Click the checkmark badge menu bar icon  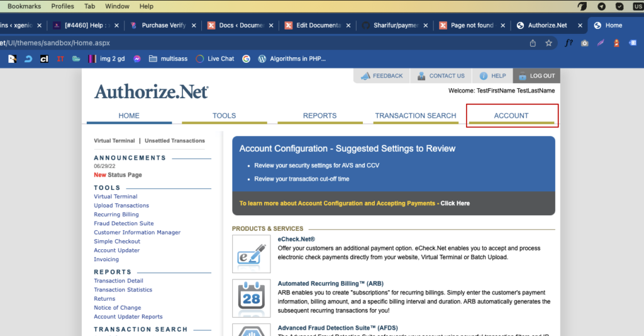(x=619, y=6)
